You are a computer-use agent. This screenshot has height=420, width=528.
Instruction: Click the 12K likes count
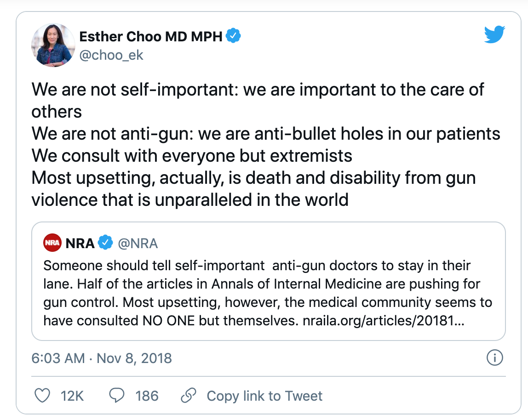[72, 396]
